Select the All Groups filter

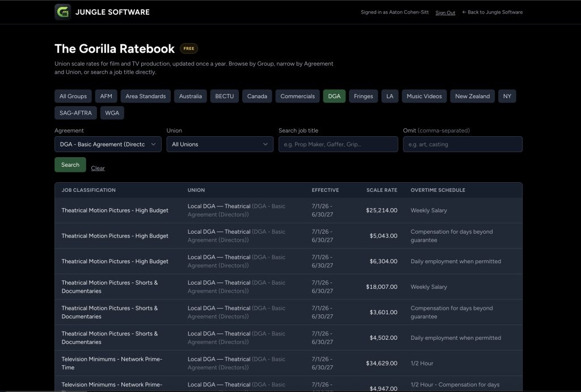click(x=73, y=96)
